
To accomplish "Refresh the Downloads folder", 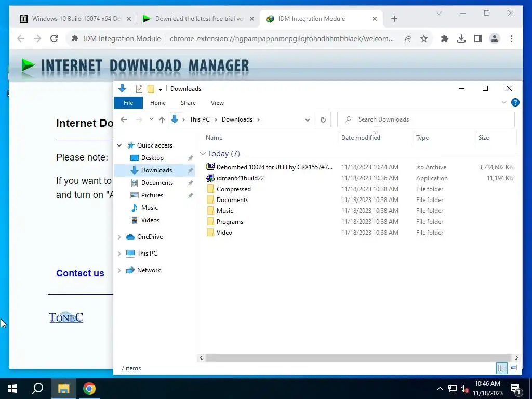I will (x=323, y=119).
